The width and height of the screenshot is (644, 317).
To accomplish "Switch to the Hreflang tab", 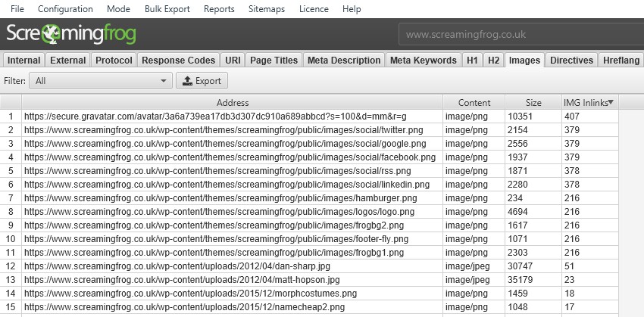I will pyautogui.click(x=621, y=61).
